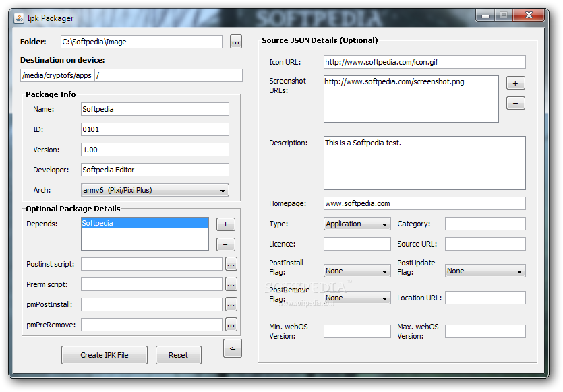Click the destination subpath field after /media/cryptofs/apps

[x=169, y=75]
